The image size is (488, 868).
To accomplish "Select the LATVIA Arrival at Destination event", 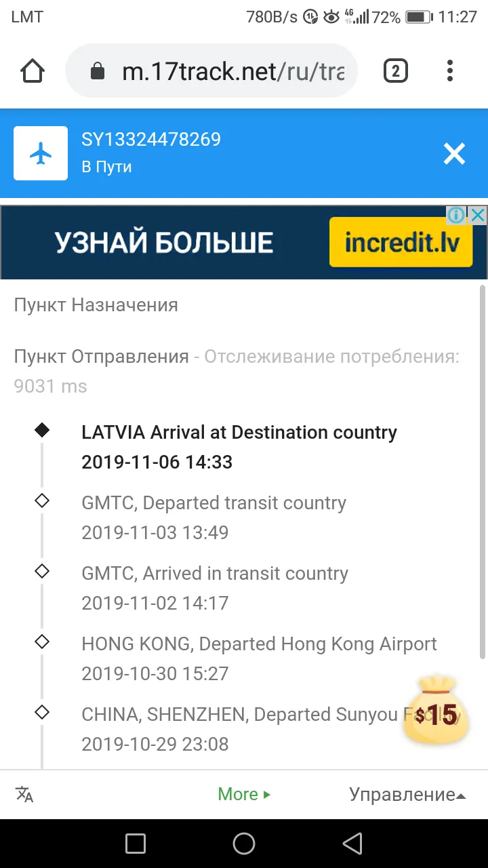I will (x=239, y=447).
